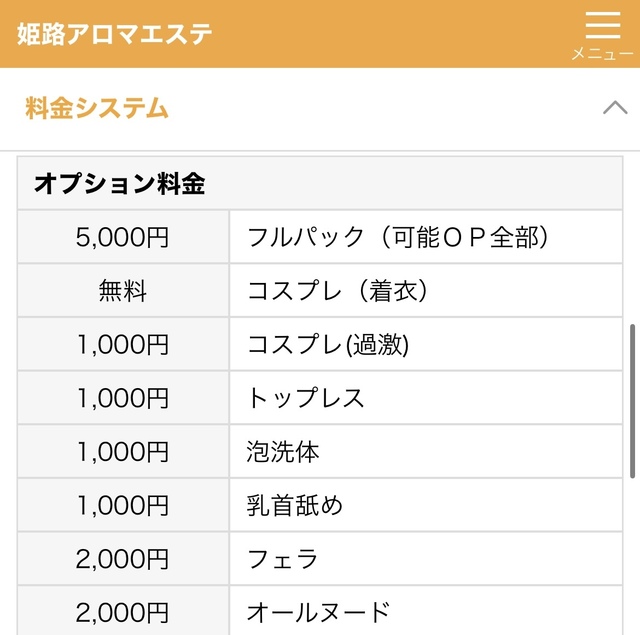Click the 1,000円 price beside トップレス
This screenshot has height=635, width=640.
pyautogui.click(x=123, y=398)
